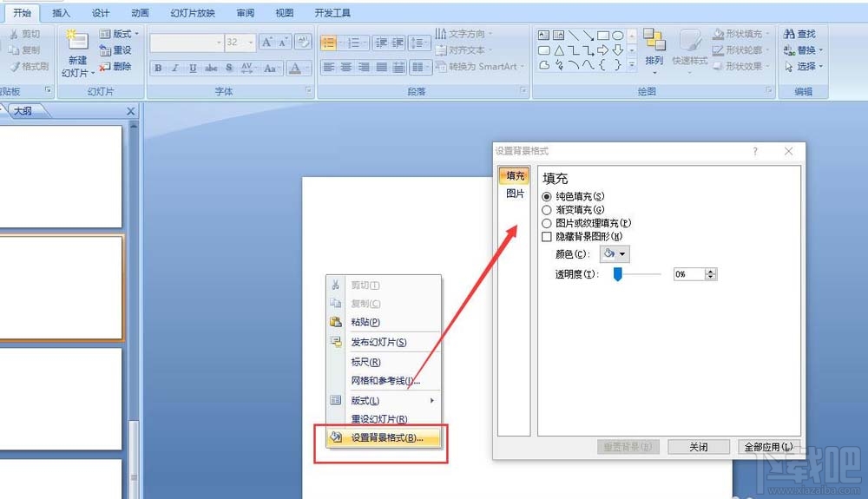The height and width of the screenshot is (499, 868).
Task: Align text left
Action: (329, 67)
